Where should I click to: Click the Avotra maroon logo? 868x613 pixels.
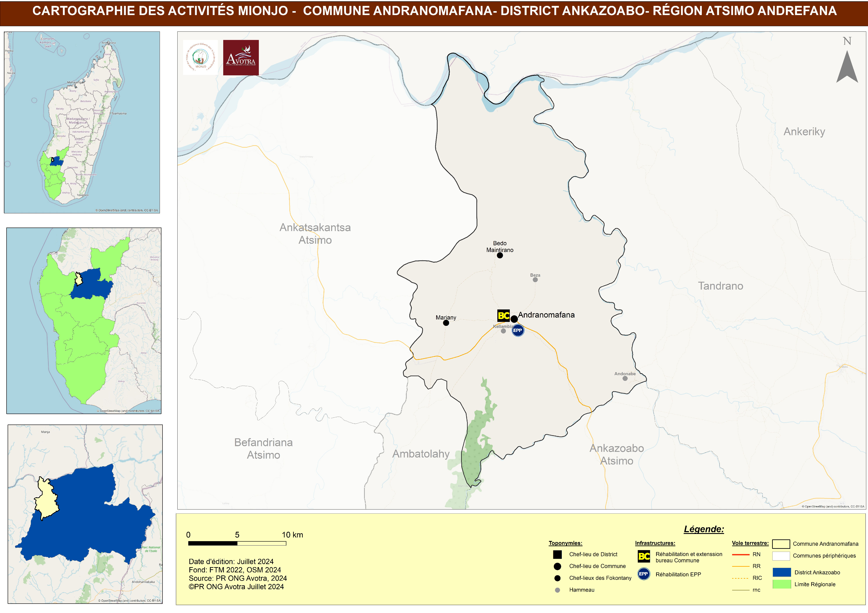(x=241, y=57)
